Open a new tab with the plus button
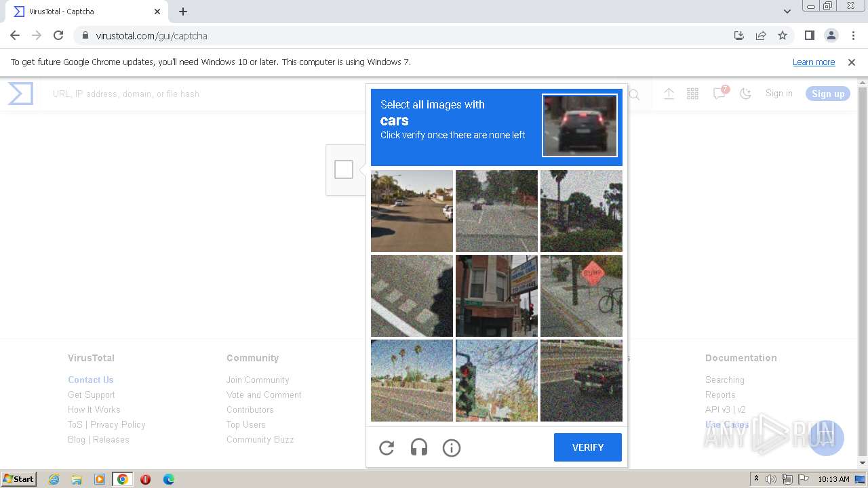The width and height of the screenshot is (868, 488). [183, 12]
